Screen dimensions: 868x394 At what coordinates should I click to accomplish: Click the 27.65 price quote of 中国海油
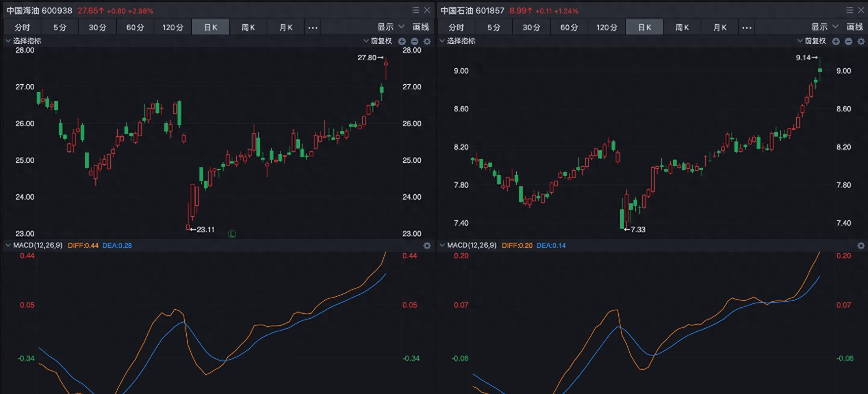90,11
